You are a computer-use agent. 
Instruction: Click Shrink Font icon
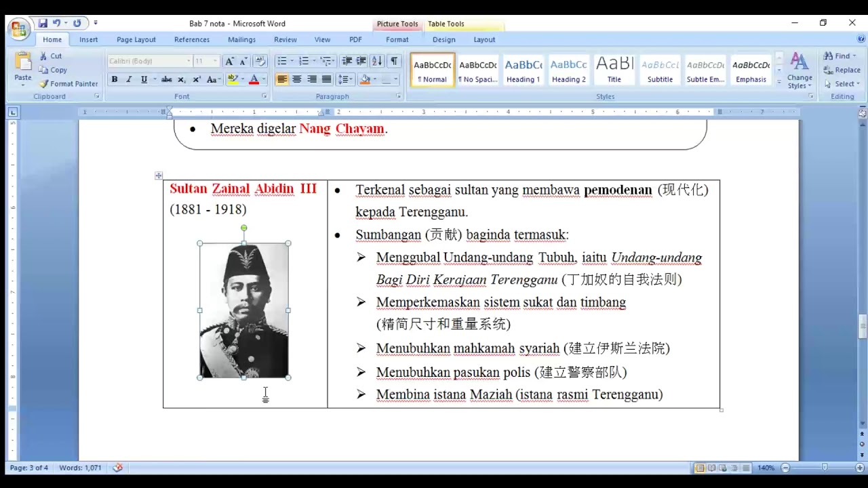244,61
